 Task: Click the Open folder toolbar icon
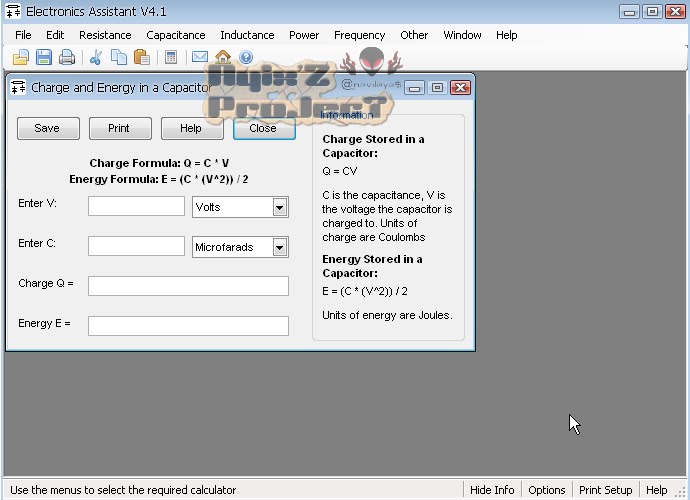(x=21, y=57)
